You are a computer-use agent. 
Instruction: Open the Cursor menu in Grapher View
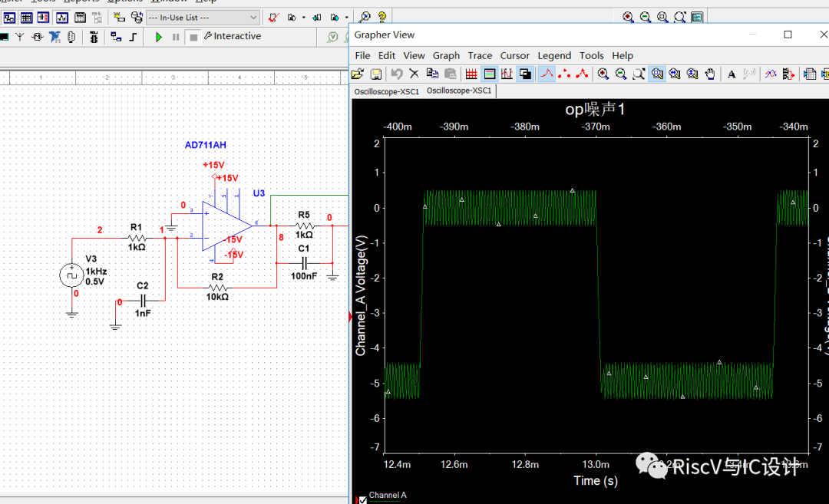coord(514,55)
